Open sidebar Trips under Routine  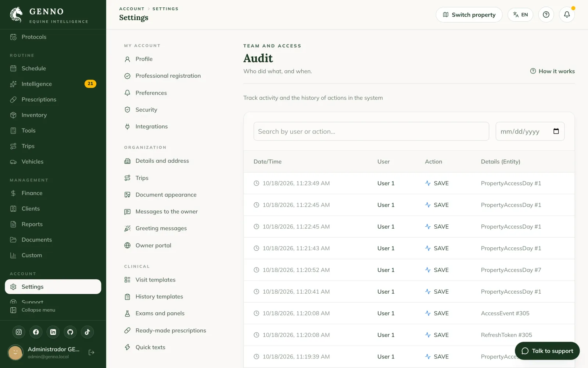pyautogui.click(x=53, y=146)
